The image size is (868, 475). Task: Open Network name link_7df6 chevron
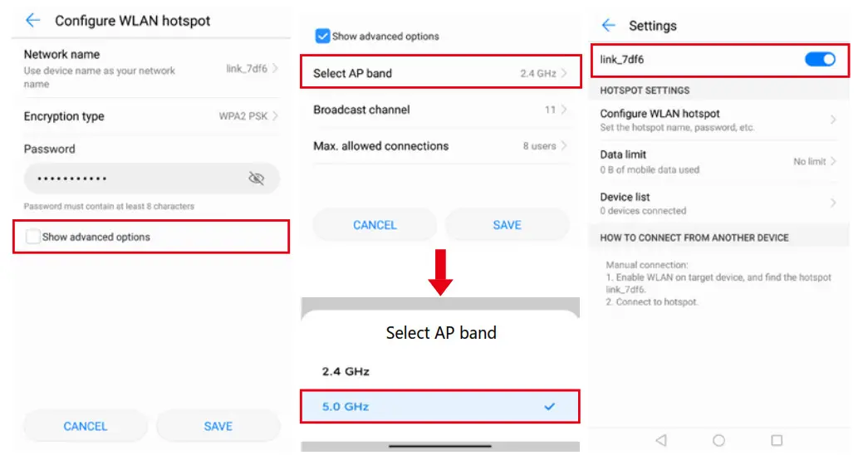tap(274, 69)
